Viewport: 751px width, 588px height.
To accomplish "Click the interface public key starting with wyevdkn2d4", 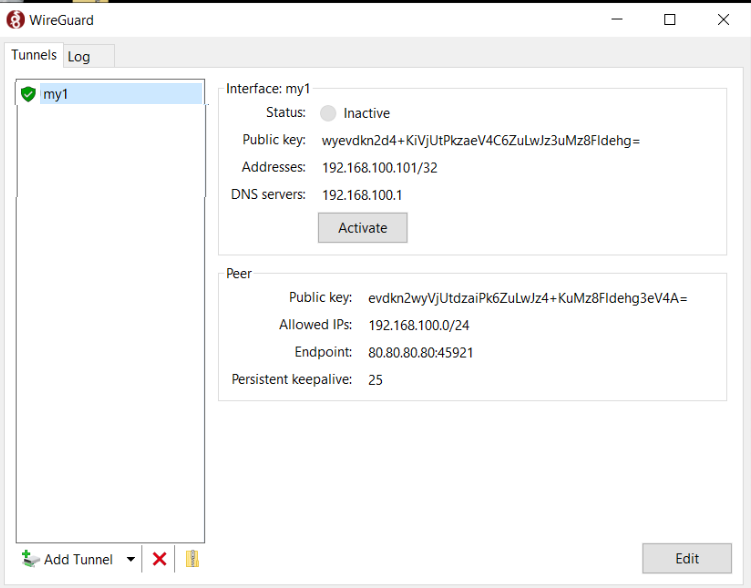I will coord(481,140).
